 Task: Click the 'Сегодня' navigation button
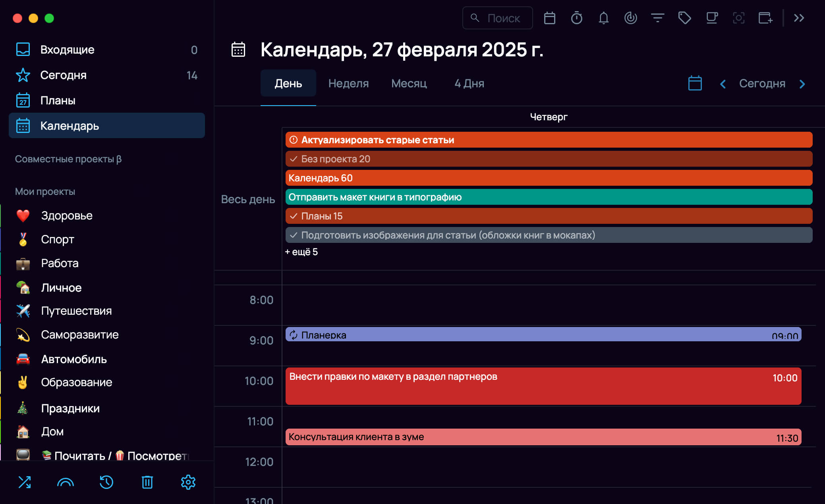762,83
